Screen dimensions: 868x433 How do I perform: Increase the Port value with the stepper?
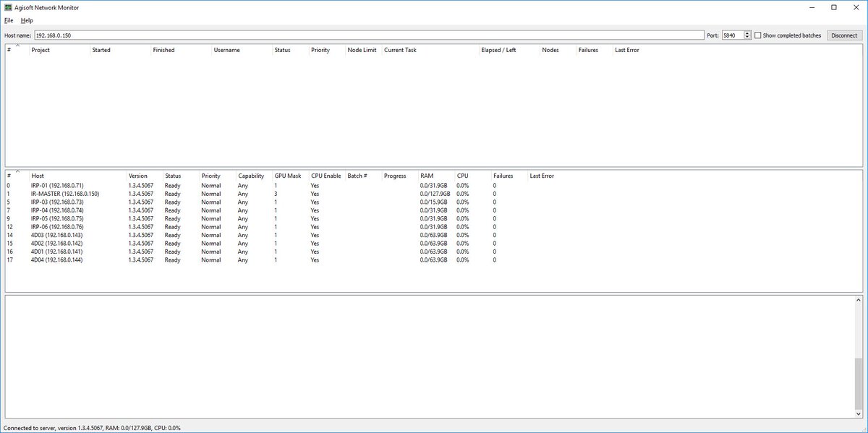747,33
